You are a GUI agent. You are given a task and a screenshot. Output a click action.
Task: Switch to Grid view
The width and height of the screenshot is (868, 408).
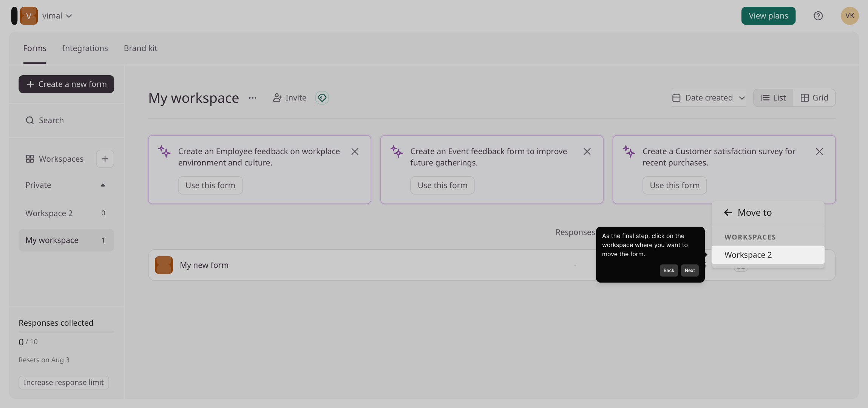(814, 98)
